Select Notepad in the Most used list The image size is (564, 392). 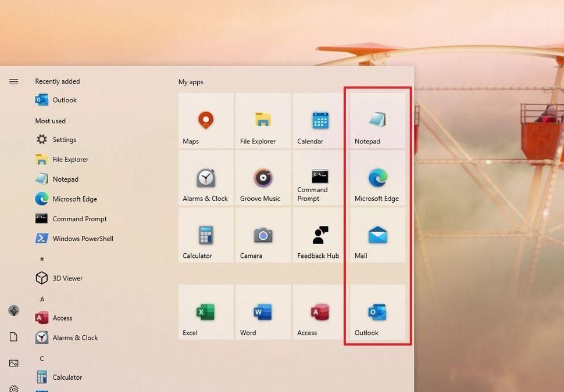[64, 179]
